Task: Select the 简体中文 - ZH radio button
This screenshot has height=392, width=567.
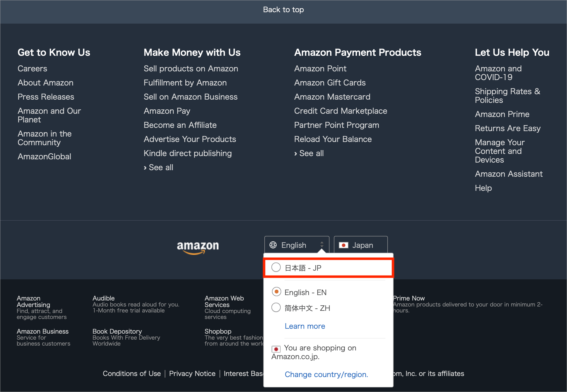Action: 276,308
